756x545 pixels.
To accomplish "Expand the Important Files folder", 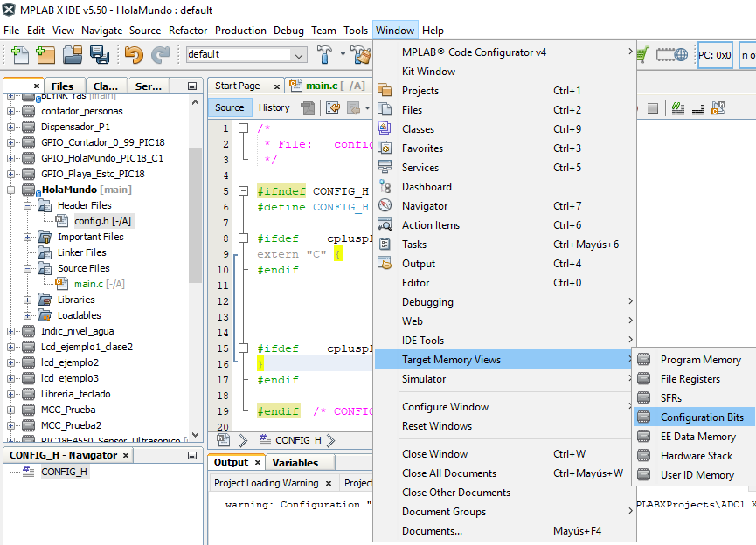I will coord(27,237).
